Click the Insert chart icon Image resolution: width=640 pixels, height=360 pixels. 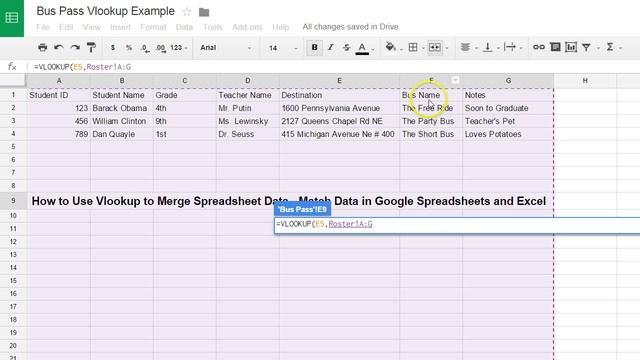pos(571,47)
